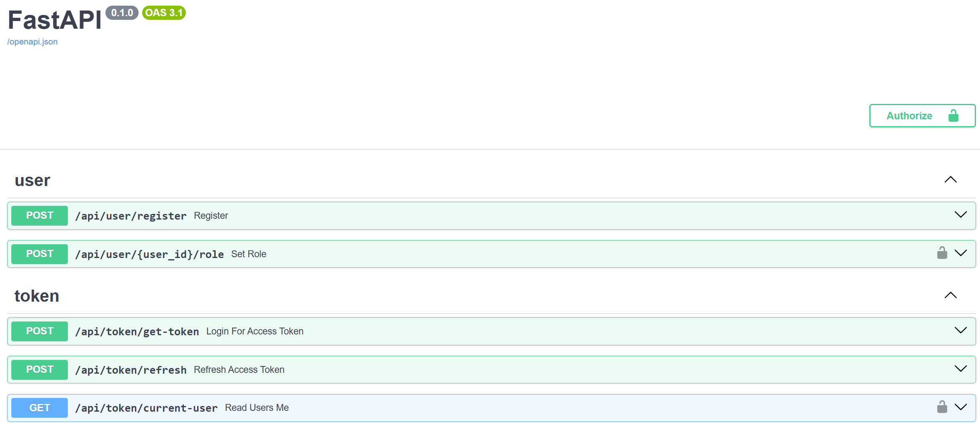The width and height of the screenshot is (980, 423).
Task: Expand the current-user endpoint arrow
Action: tap(961, 407)
